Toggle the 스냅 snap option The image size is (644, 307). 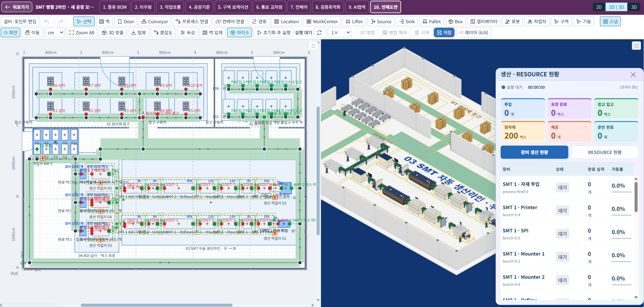(610, 22)
